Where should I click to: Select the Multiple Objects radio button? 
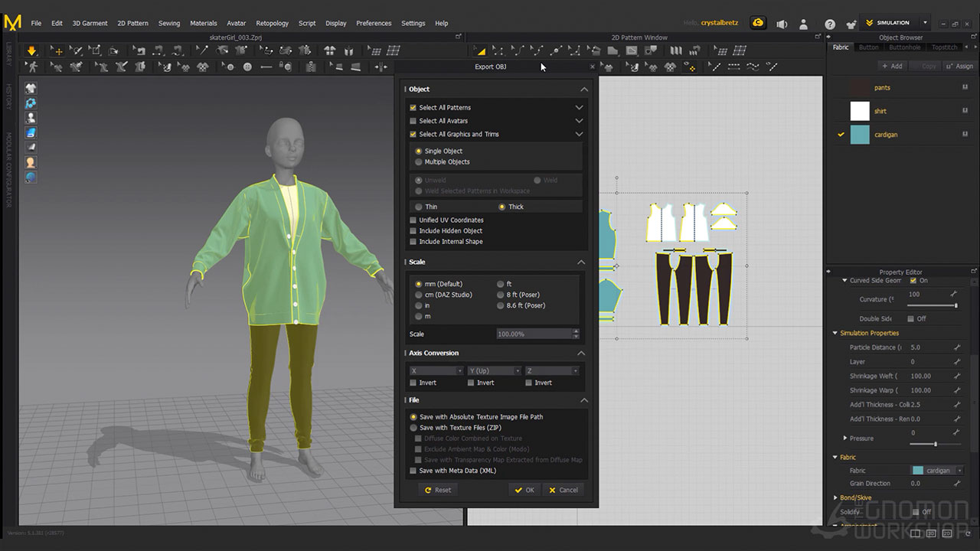point(418,162)
